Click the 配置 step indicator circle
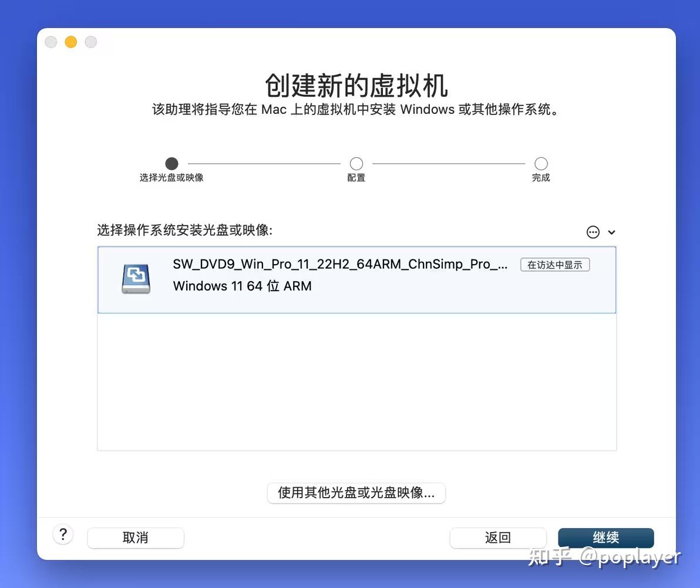 (x=356, y=163)
